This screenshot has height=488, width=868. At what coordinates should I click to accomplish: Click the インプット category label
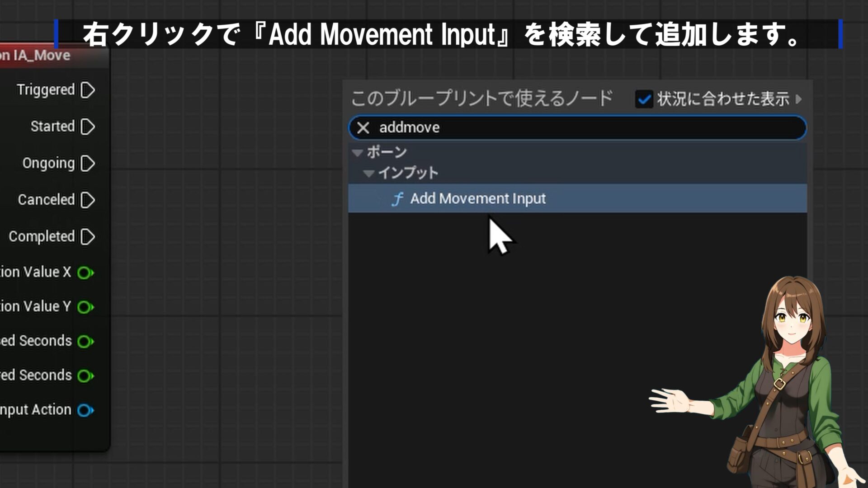pos(408,173)
